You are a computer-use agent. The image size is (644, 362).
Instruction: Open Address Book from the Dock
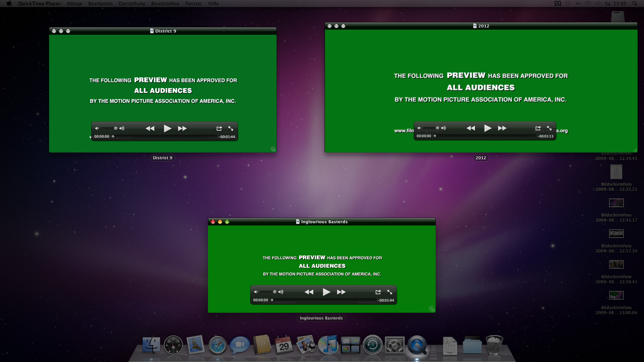point(262,345)
